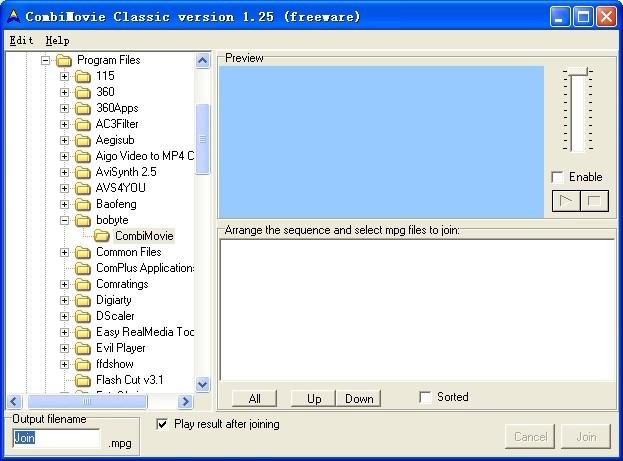Click the CombiMovie open folder icon
The height and width of the screenshot is (461, 623).
[x=102, y=236]
